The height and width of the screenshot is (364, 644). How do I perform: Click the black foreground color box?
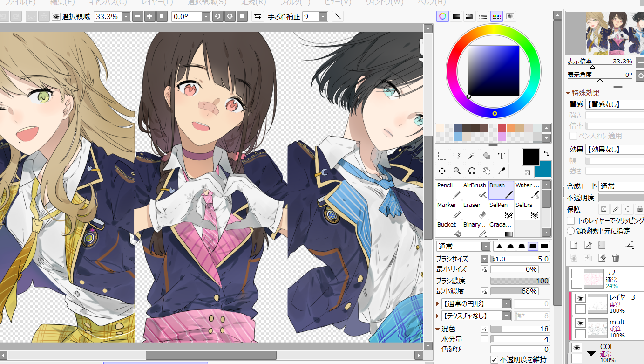point(531,157)
